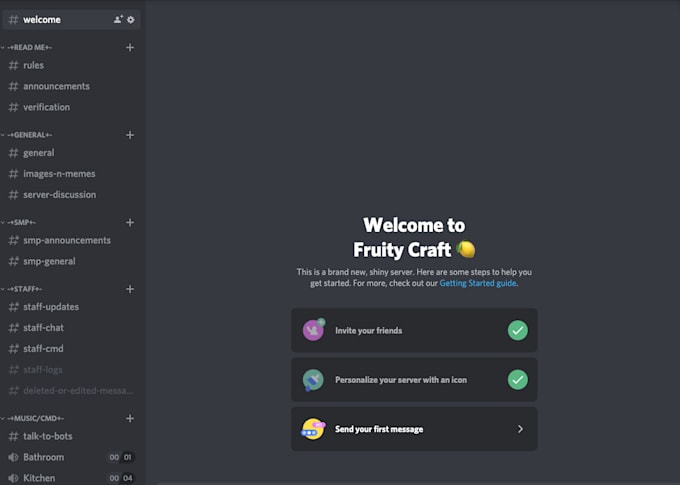Image resolution: width=680 pixels, height=485 pixels.
Task: Open the muted staff-logs channel
Action: click(72, 370)
